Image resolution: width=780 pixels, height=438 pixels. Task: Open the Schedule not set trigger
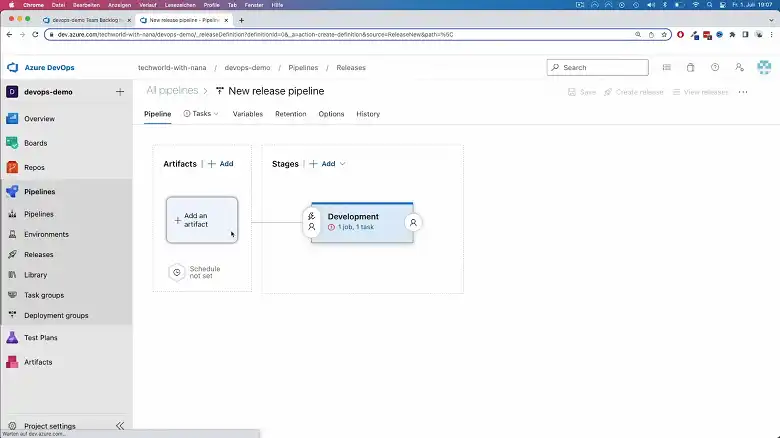(195, 272)
